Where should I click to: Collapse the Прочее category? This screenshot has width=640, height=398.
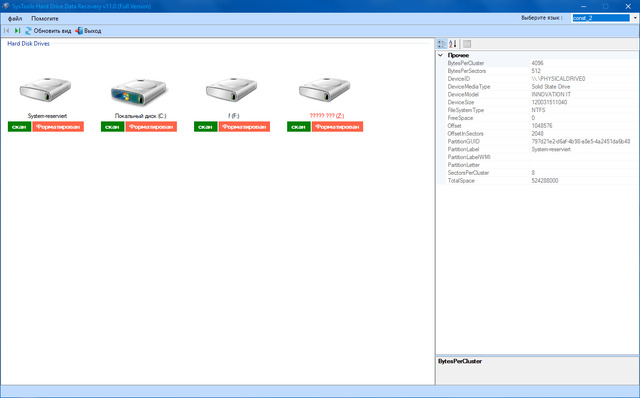click(440, 55)
